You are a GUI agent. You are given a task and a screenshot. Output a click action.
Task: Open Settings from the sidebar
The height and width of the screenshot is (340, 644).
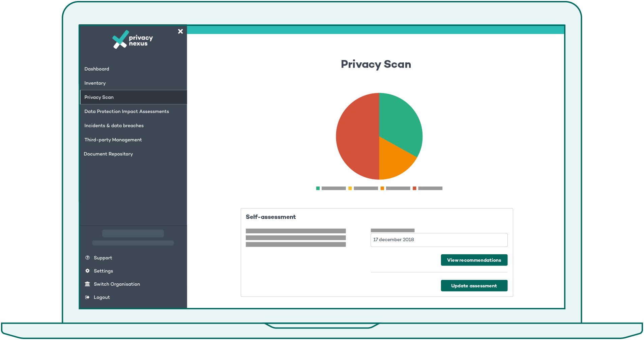click(103, 271)
